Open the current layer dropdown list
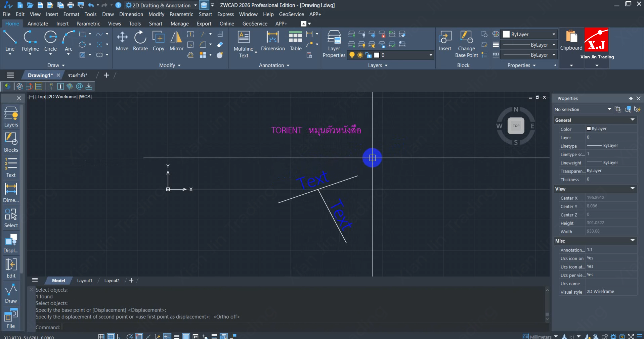This screenshot has height=339, width=644. [431, 55]
